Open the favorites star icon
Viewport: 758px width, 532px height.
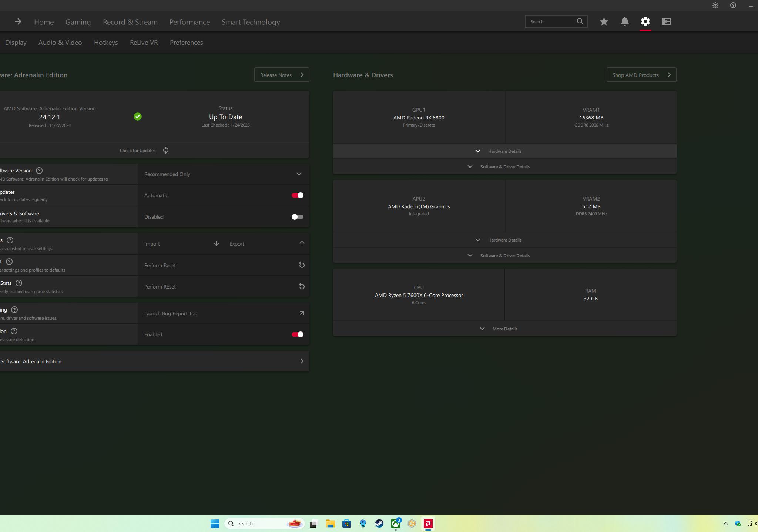(x=604, y=21)
